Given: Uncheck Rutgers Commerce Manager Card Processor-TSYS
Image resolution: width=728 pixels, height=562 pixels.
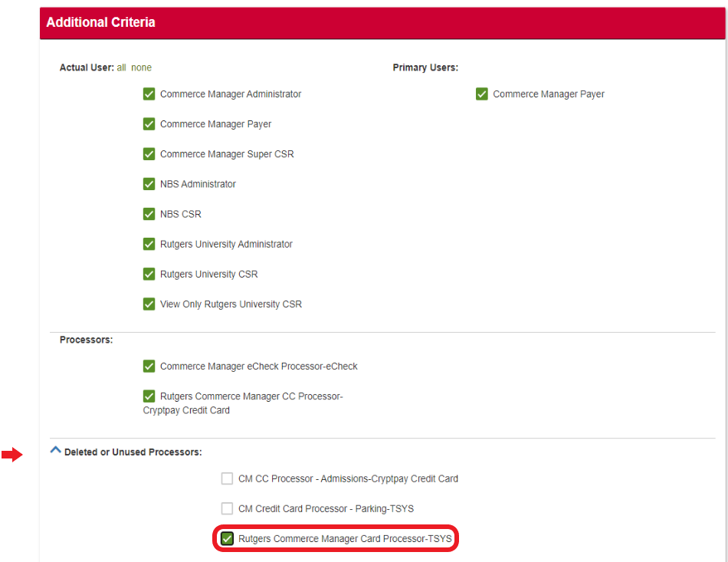Looking at the screenshot, I should 227,539.
